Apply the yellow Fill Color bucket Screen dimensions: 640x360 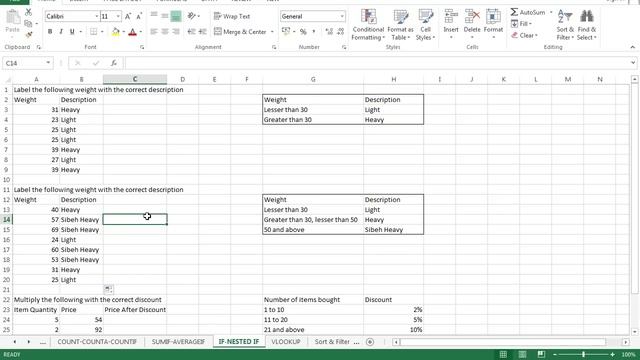pos(116,31)
